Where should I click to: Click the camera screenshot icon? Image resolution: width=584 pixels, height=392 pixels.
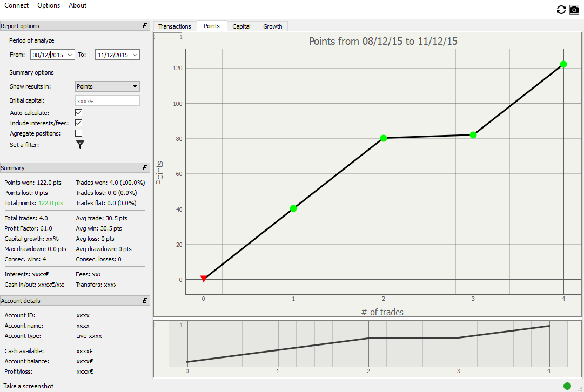point(574,10)
